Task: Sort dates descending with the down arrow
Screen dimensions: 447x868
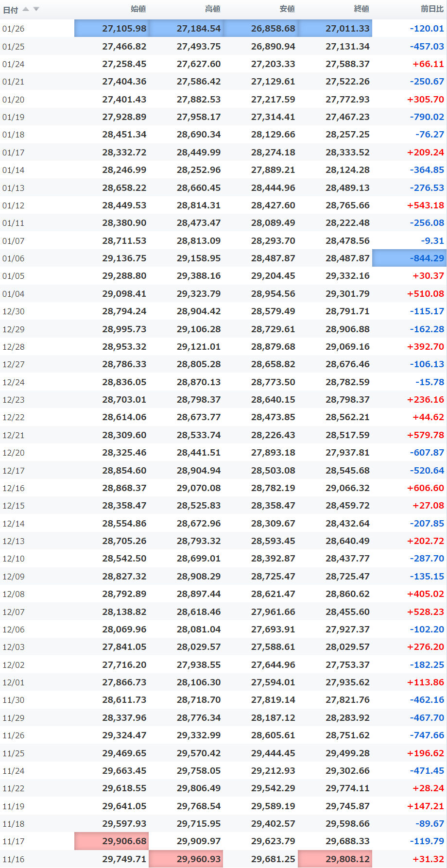Action: (x=36, y=9)
